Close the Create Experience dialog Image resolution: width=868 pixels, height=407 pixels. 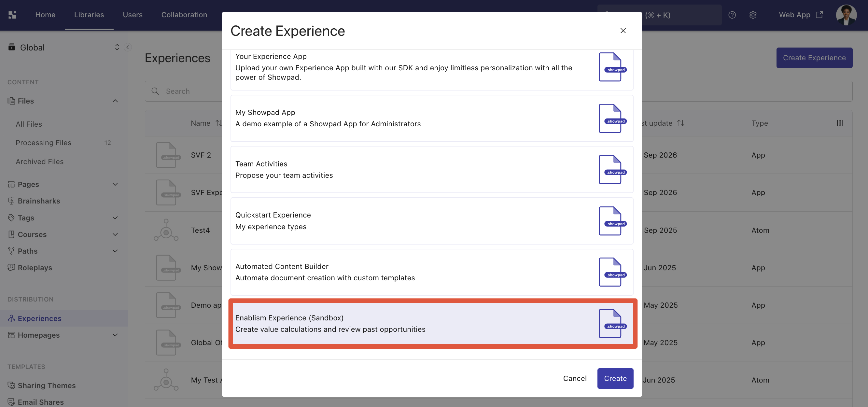623,31
